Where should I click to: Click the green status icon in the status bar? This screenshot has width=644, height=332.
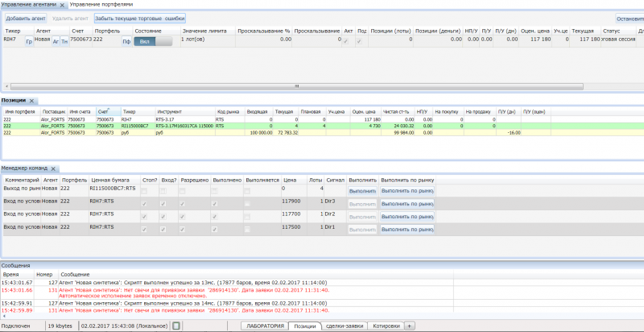tap(176, 326)
